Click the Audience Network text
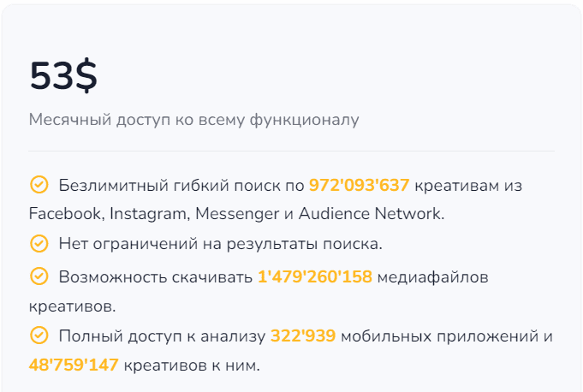The image size is (583, 392). (x=371, y=214)
